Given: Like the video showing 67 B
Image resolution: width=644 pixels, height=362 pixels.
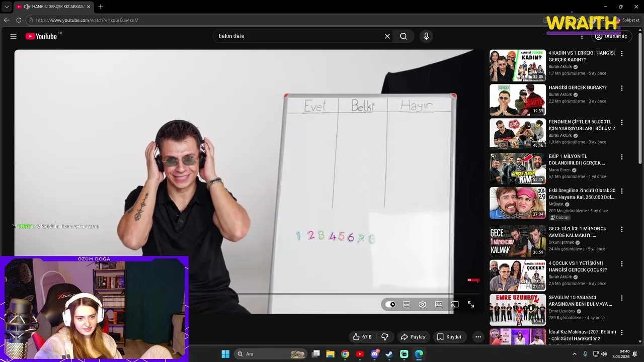Looking at the screenshot, I should point(362,337).
